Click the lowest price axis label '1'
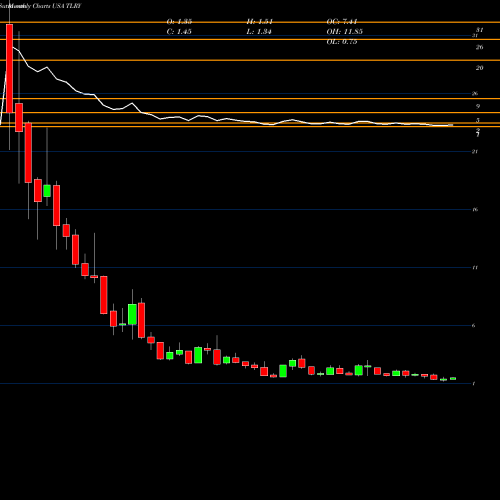 [x=474, y=383]
